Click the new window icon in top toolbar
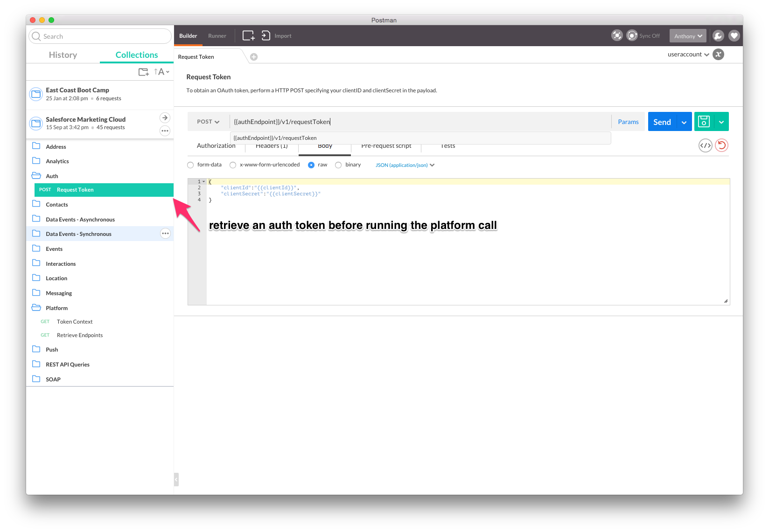 pos(248,35)
